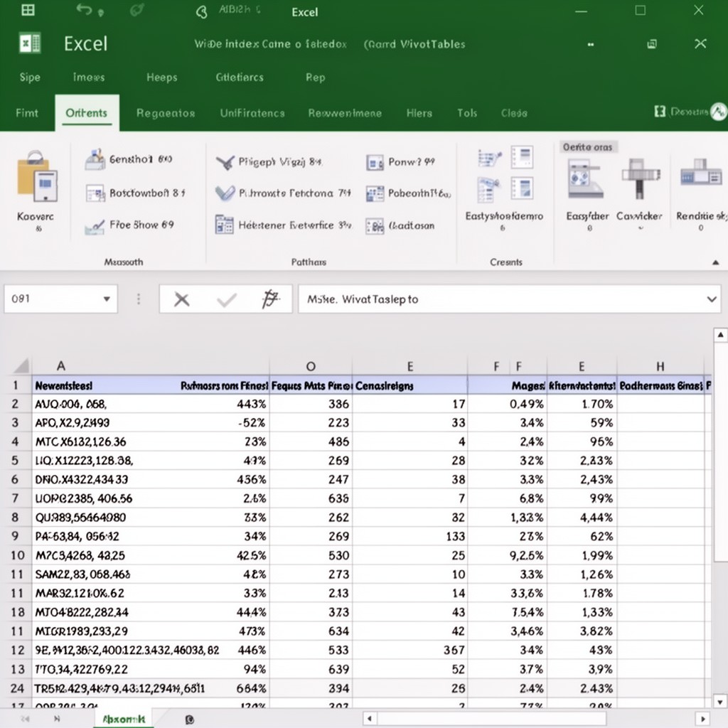Expand the formula bar chevron
The height and width of the screenshot is (728, 728).
(x=712, y=299)
